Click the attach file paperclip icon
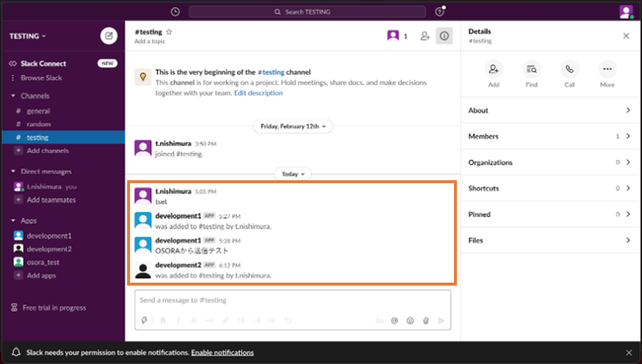Viewport: 642px width, 364px height. 426,321
